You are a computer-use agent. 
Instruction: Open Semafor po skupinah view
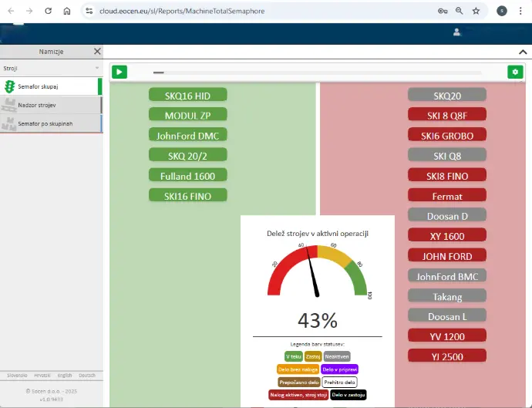pos(49,123)
